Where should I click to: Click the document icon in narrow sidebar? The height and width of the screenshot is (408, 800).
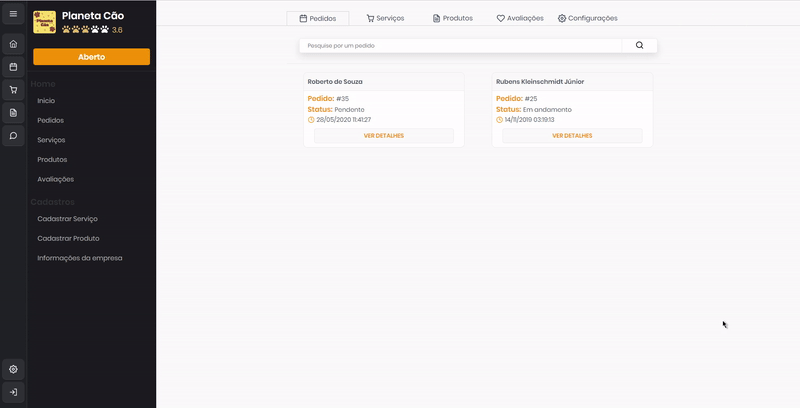(x=13, y=113)
